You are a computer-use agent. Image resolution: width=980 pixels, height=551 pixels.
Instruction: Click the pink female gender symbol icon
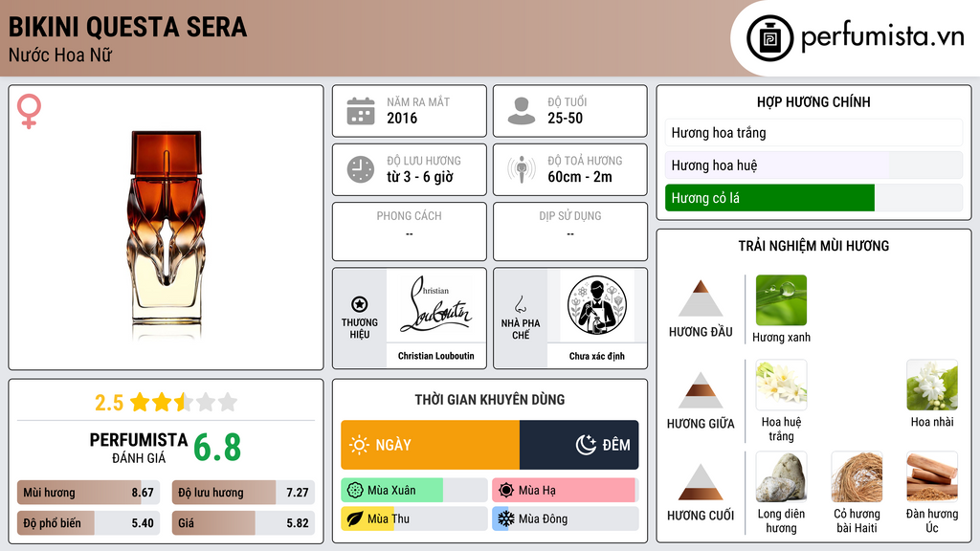29,111
